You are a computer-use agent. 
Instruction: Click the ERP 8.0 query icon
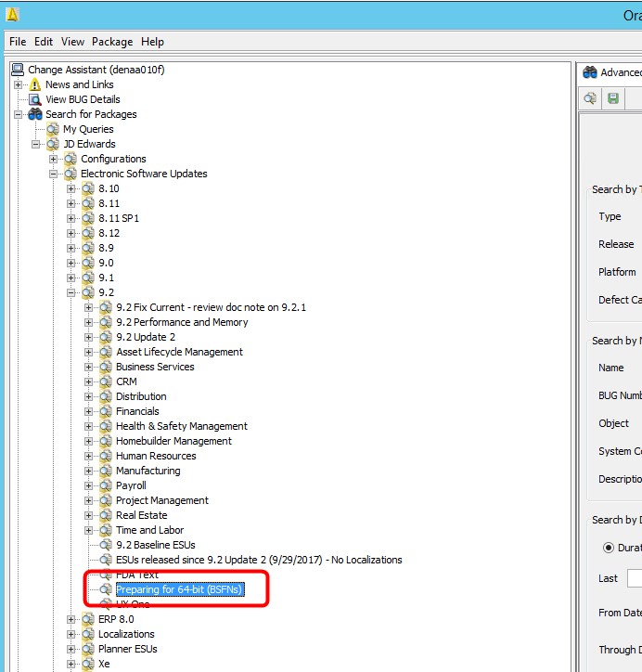pos(88,619)
